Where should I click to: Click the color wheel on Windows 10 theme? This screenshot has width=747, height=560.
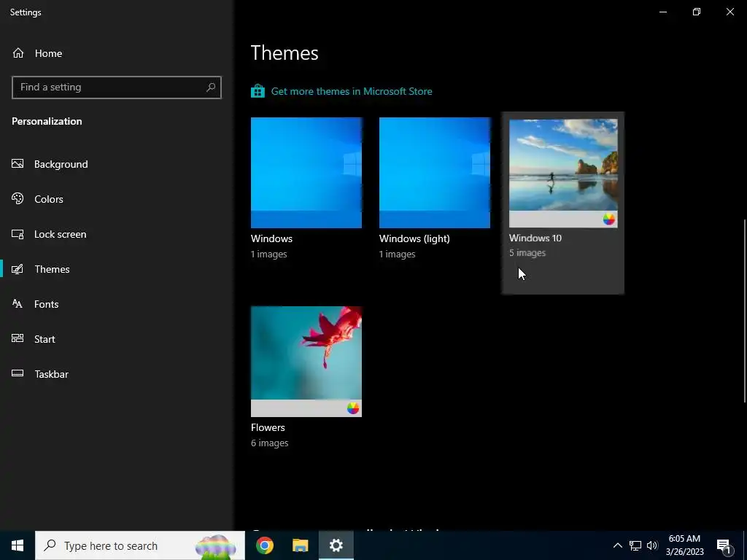(609, 219)
